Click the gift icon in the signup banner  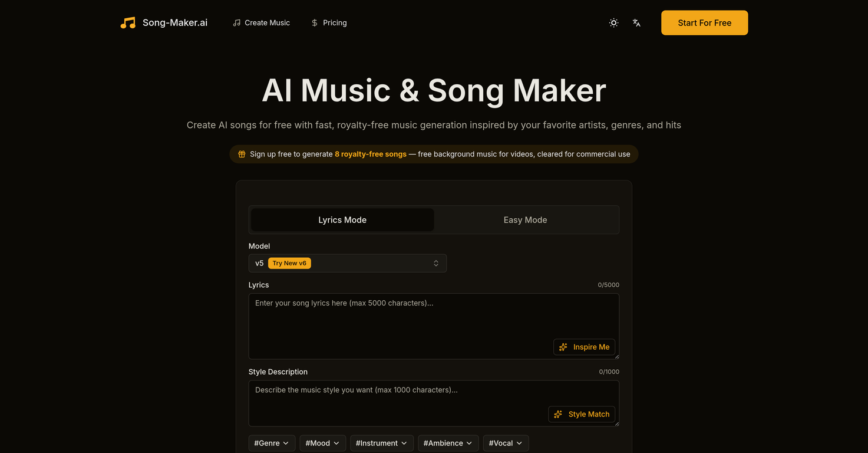click(x=242, y=153)
